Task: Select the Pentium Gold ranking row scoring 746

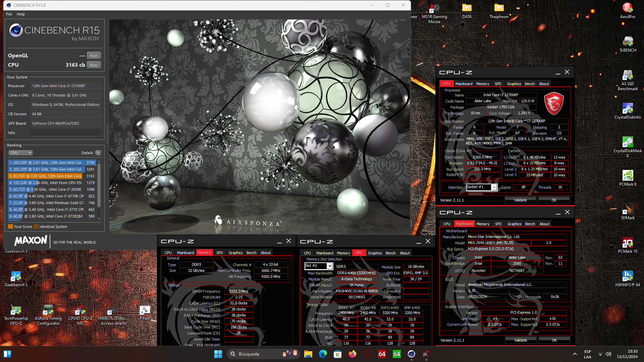Action: click(52, 203)
